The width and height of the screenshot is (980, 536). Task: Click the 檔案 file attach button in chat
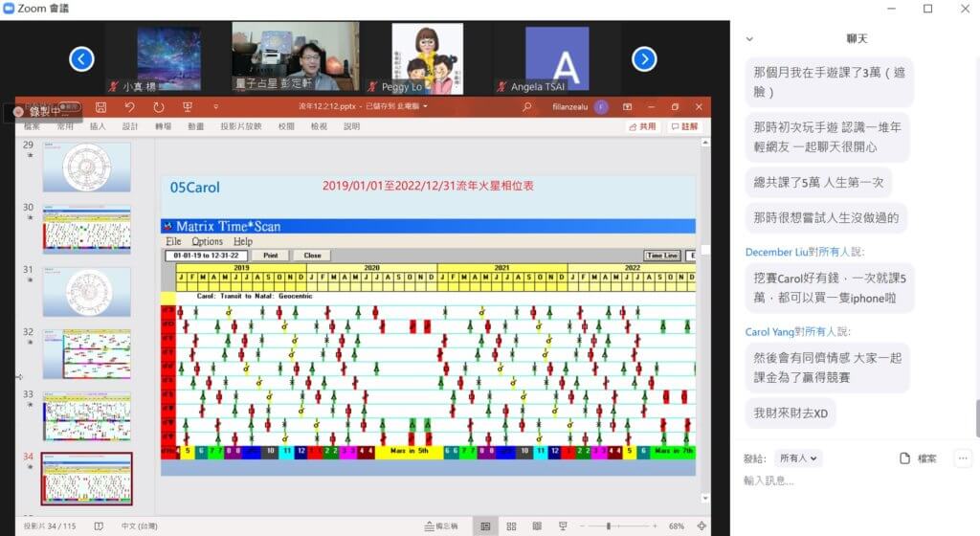[x=918, y=458]
